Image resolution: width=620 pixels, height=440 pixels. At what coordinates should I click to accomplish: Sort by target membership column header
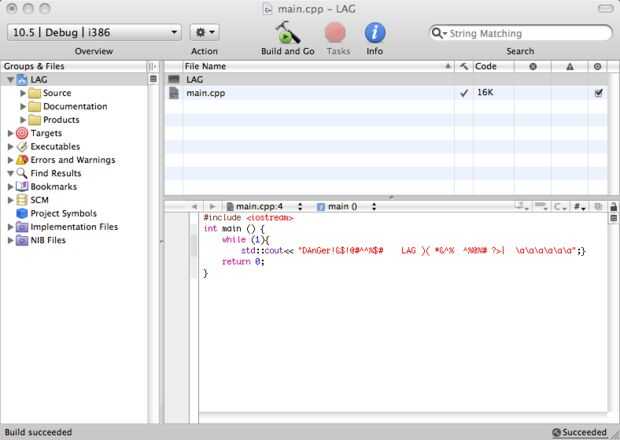(x=597, y=66)
